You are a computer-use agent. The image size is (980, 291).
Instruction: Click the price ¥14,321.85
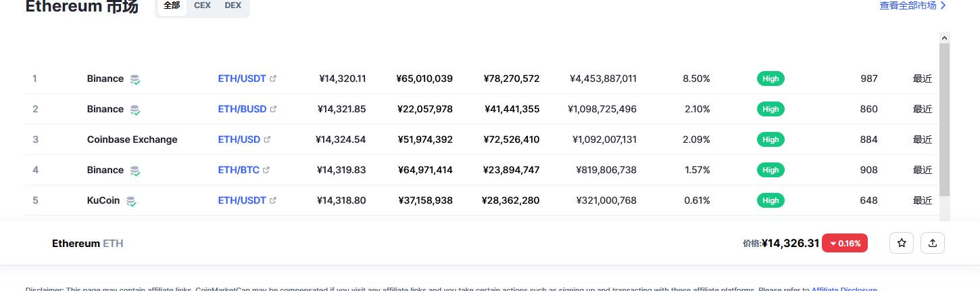[342, 109]
